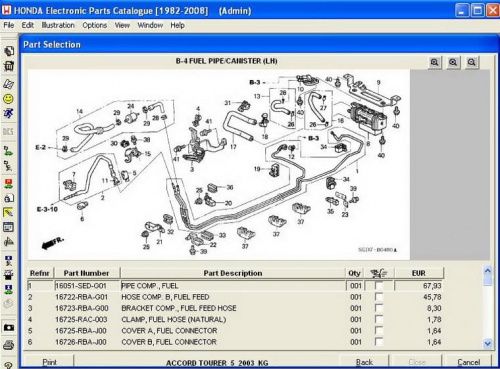The image size is (500, 369).
Task: Click the camera snapshot icon
Action: (x=9, y=327)
